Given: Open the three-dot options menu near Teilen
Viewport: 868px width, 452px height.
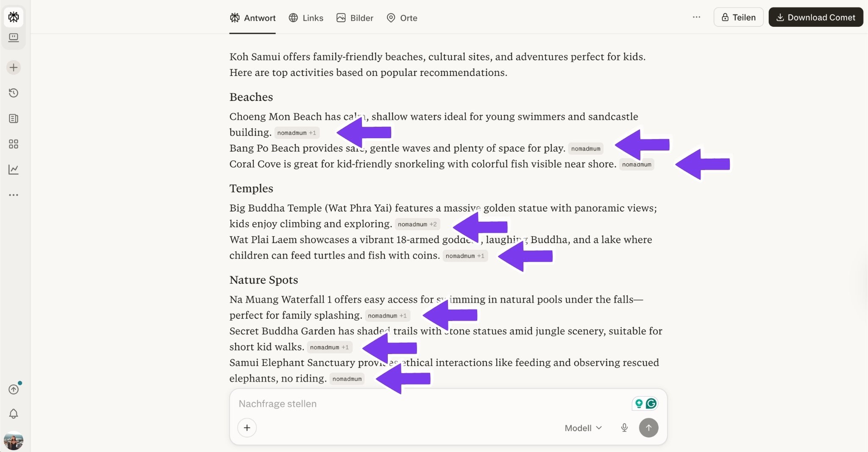Looking at the screenshot, I should click(x=696, y=17).
